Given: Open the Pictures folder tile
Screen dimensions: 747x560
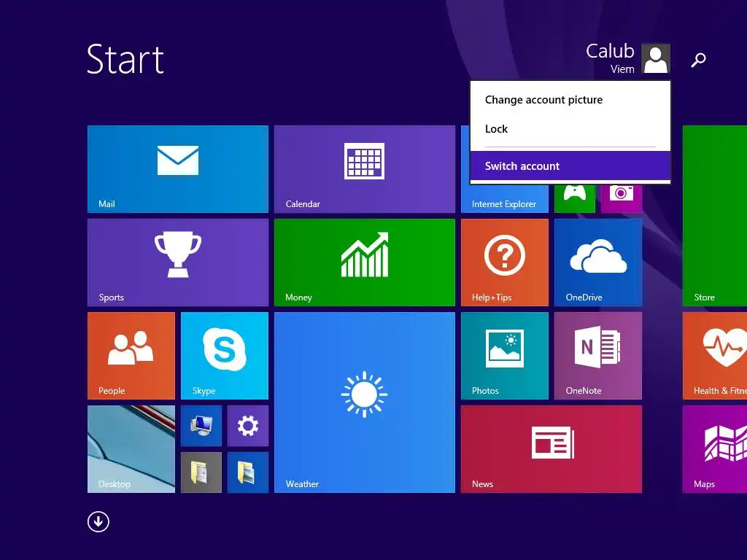Looking at the screenshot, I should click(x=248, y=472).
